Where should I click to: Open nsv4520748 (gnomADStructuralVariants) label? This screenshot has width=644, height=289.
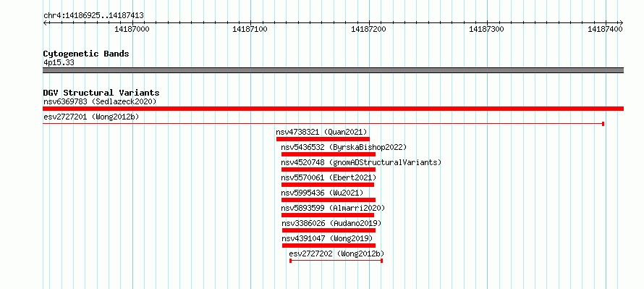point(361,162)
